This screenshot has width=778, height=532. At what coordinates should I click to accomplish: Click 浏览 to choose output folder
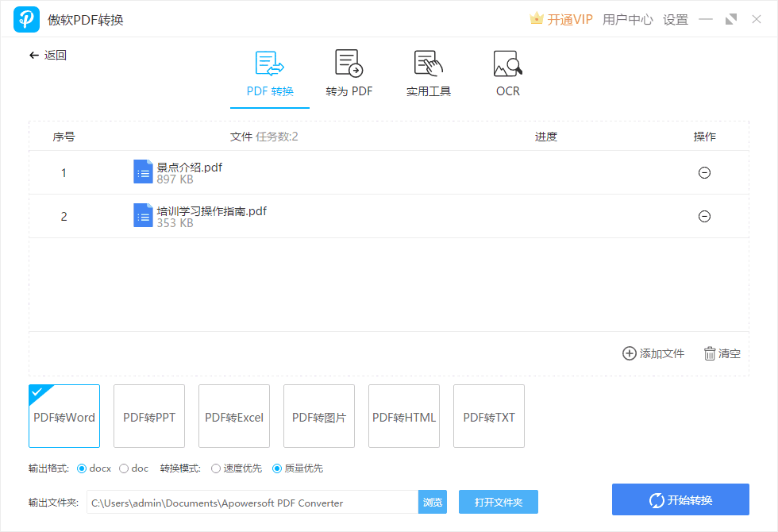(432, 501)
